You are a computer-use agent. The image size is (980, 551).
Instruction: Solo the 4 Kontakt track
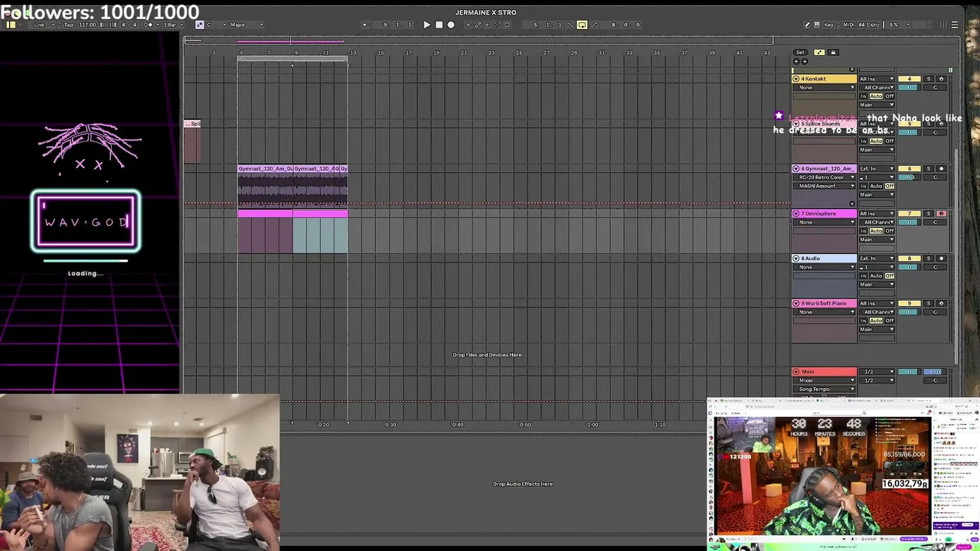coord(929,79)
